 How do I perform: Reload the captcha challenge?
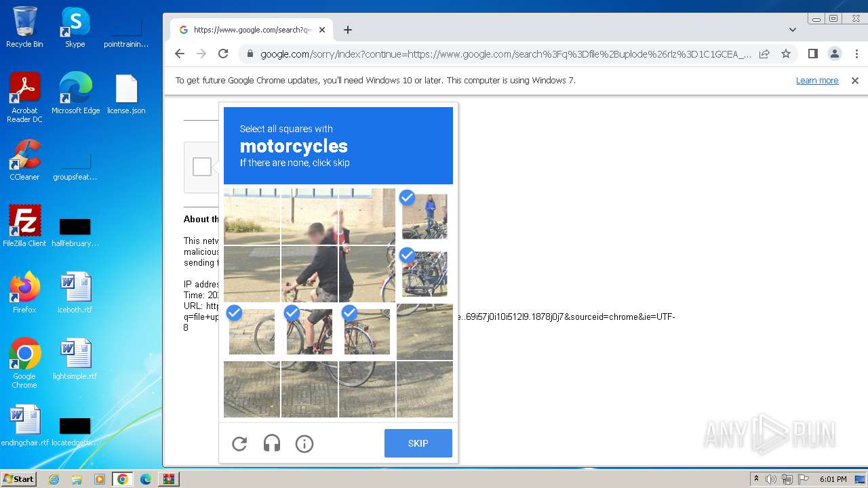[239, 444]
